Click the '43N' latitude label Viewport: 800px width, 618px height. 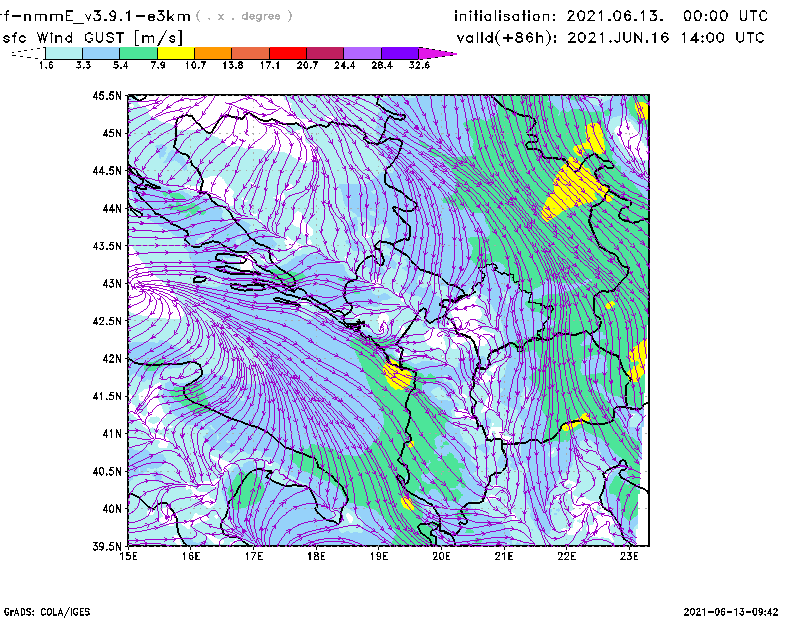112,283
